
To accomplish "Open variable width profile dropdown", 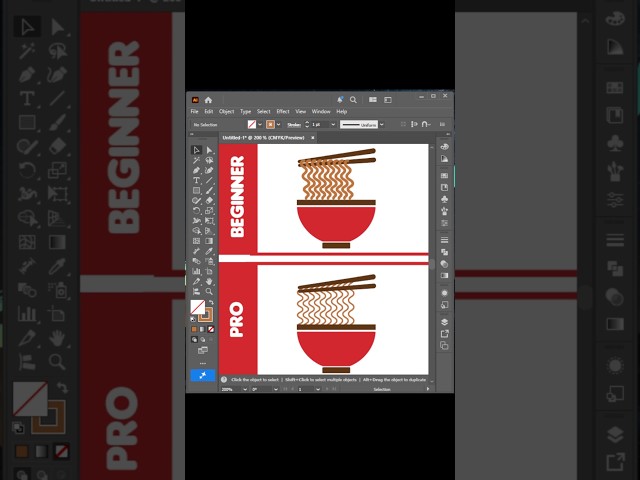I will click(x=382, y=124).
